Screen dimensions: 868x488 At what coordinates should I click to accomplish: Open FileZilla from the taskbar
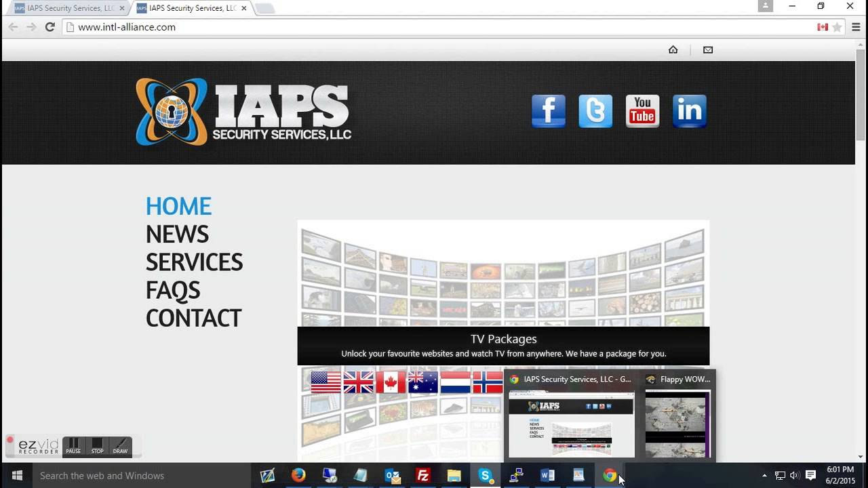423,476
